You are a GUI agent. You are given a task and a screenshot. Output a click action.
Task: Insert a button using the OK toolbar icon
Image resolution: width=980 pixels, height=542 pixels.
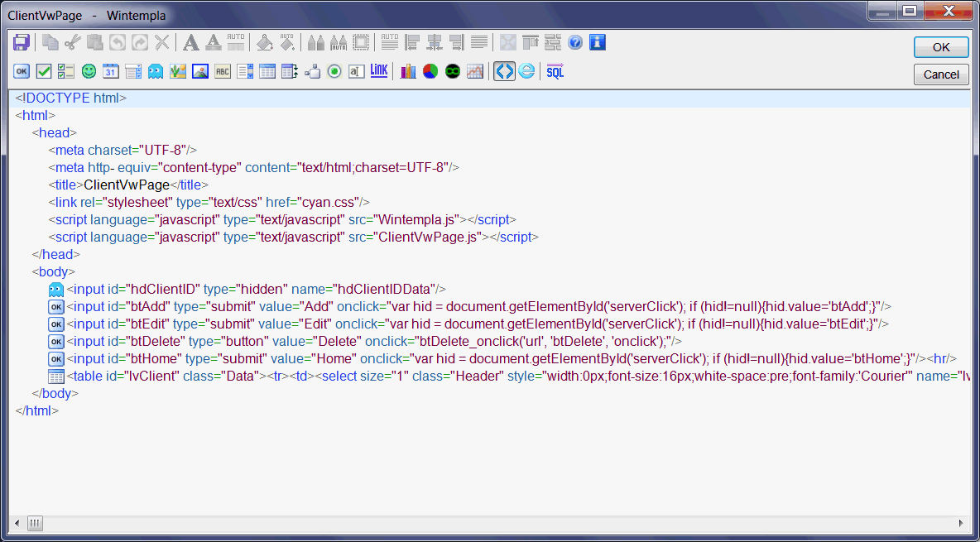tap(22, 72)
